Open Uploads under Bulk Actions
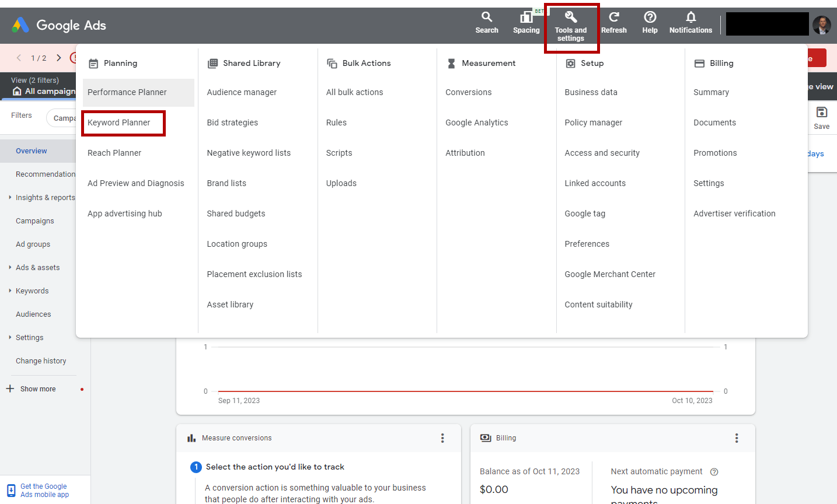The width and height of the screenshot is (837, 504). click(341, 183)
